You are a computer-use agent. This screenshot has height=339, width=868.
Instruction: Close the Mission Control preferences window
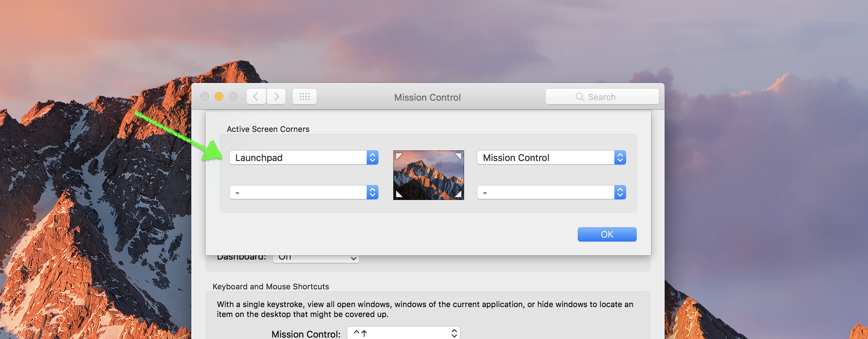tap(205, 96)
